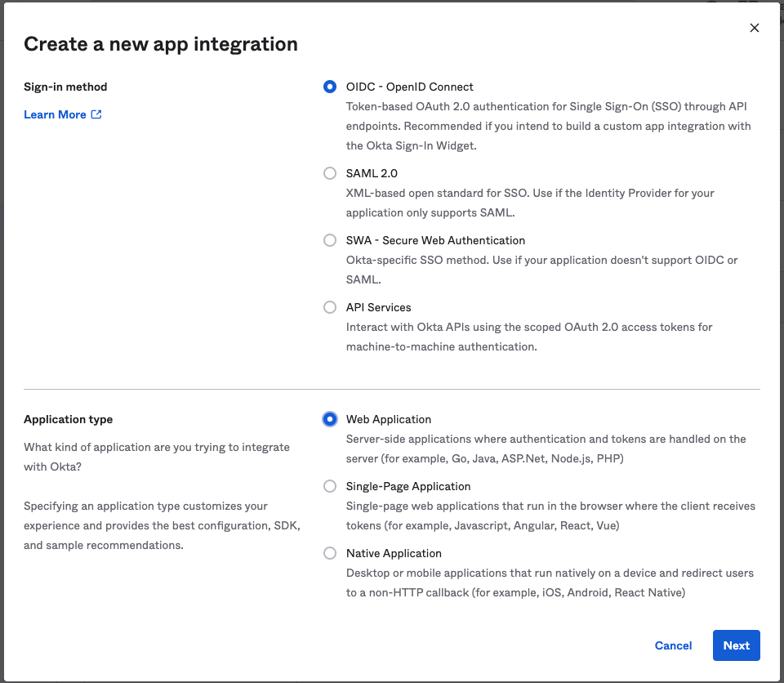
Task: Choose SWA - Secure Web Authentication
Action: [x=330, y=240]
